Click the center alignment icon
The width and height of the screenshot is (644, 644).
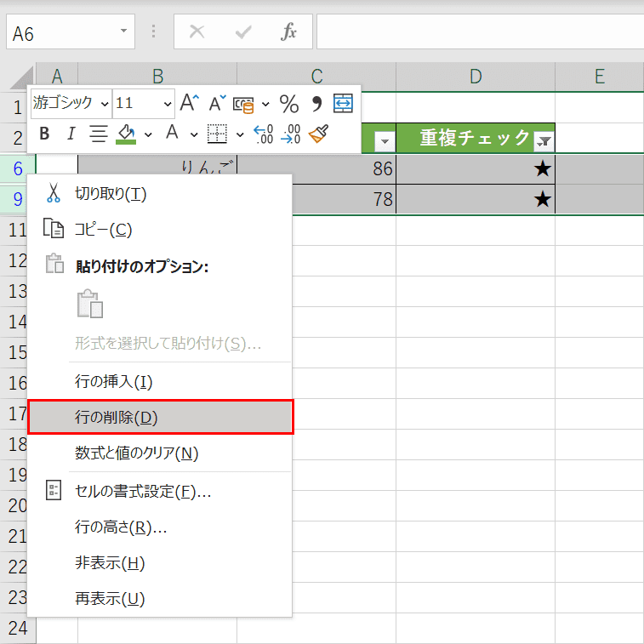98,134
